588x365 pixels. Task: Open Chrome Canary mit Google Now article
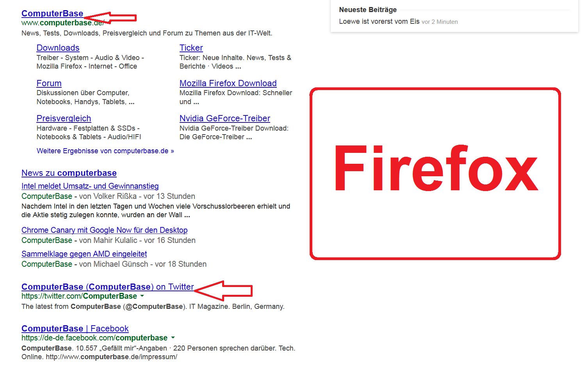pyautogui.click(x=104, y=230)
